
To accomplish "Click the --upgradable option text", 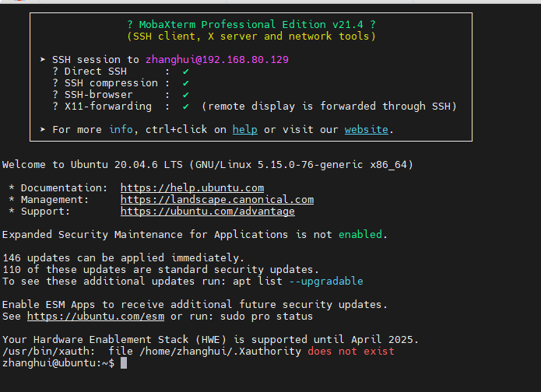I will tap(326, 282).
